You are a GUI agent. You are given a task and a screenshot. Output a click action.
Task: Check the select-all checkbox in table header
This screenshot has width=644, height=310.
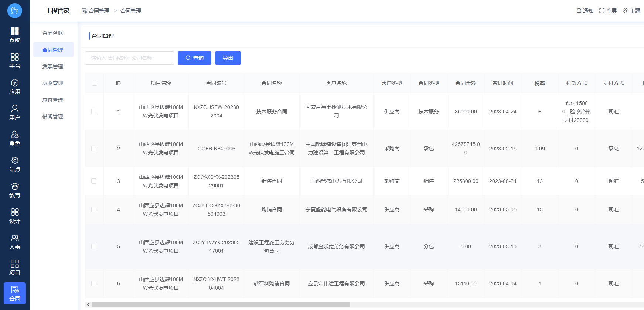pyautogui.click(x=95, y=83)
